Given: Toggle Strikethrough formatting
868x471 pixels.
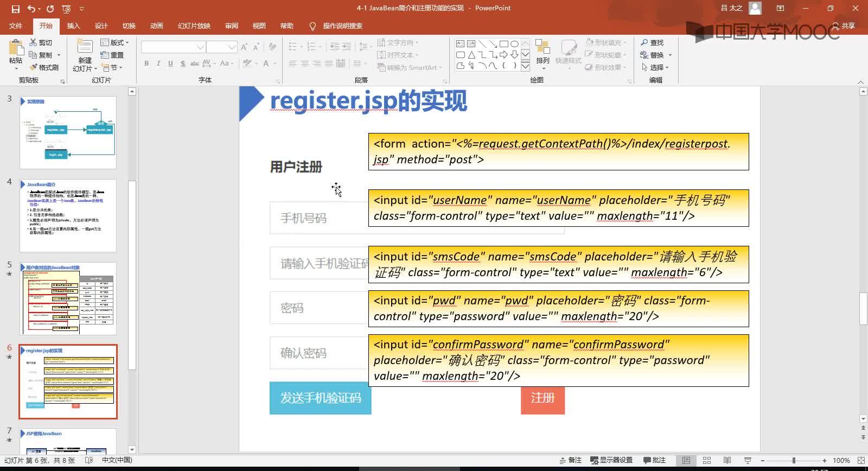Looking at the screenshot, I should pyautogui.click(x=195, y=63).
